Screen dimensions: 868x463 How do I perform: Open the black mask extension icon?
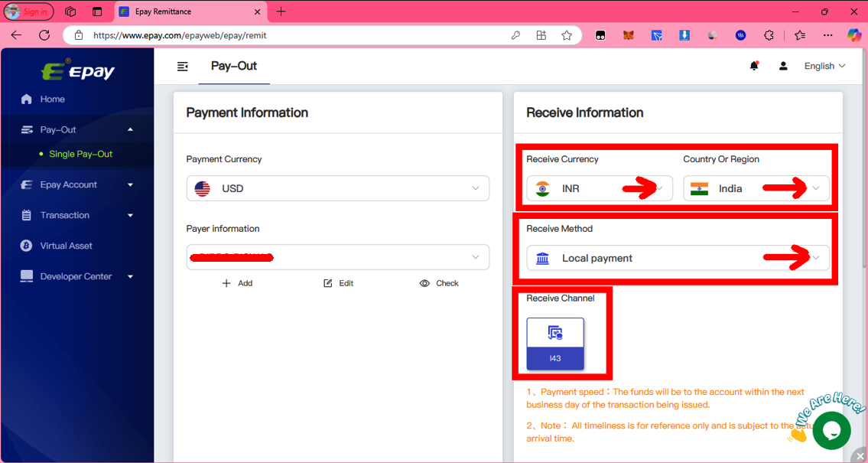coord(600,35)
